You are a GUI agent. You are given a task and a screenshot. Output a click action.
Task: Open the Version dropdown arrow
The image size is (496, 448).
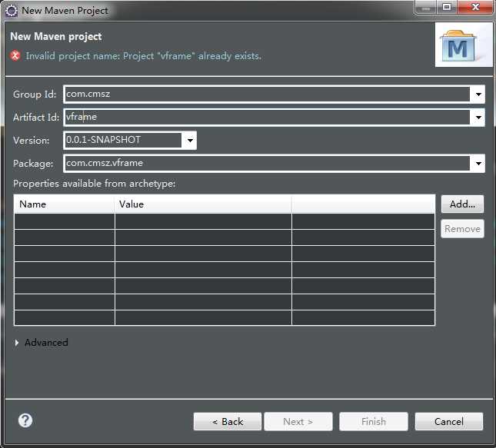(190, 140)
